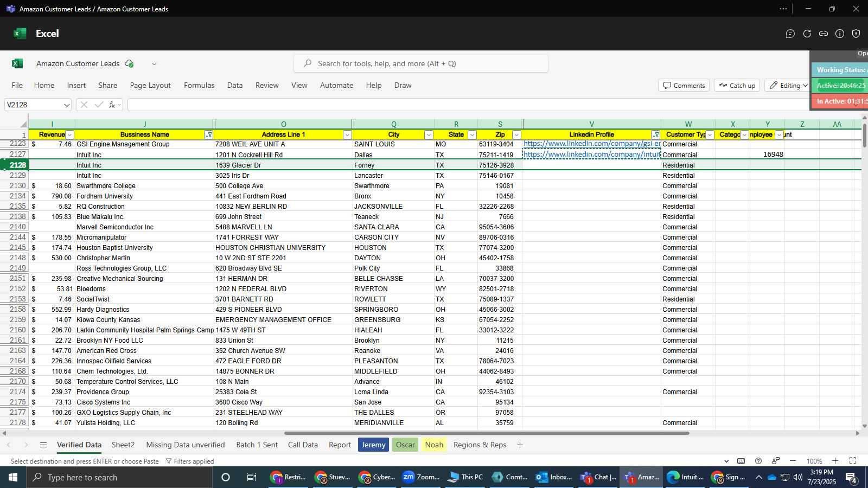This screenshot has height=488, width=868.
Task: Open City column filter dropdown
Action: tap(429, 135)
